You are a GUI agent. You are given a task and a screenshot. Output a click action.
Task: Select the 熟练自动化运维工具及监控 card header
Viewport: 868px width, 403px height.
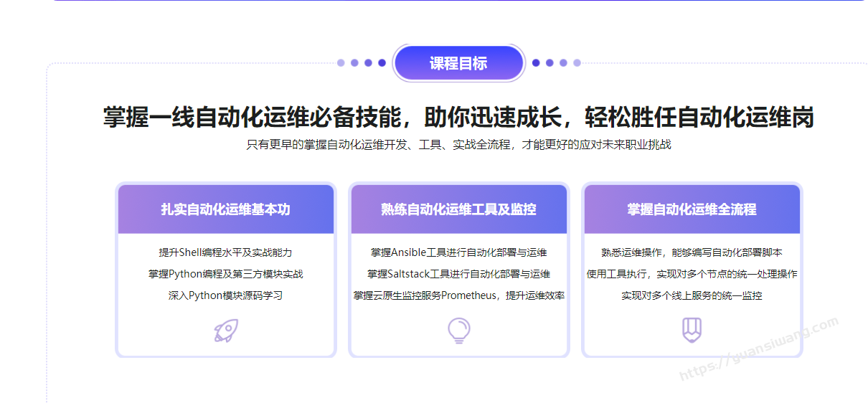(459, 209)
